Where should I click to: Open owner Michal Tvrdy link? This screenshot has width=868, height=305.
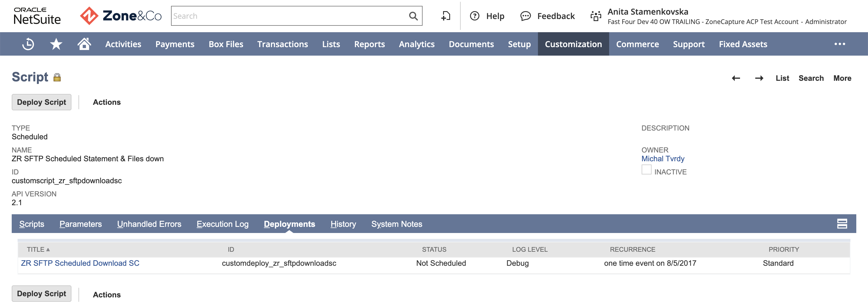coord(662,159)
